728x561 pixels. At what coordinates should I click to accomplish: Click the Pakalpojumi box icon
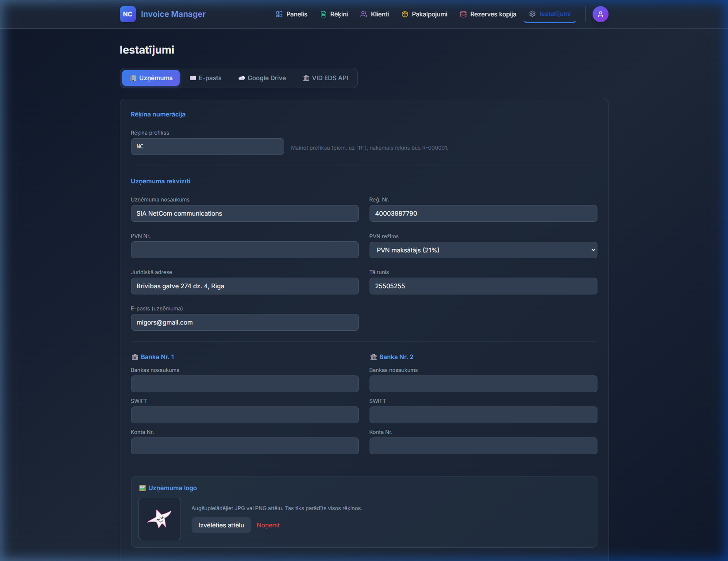[404, 14]
